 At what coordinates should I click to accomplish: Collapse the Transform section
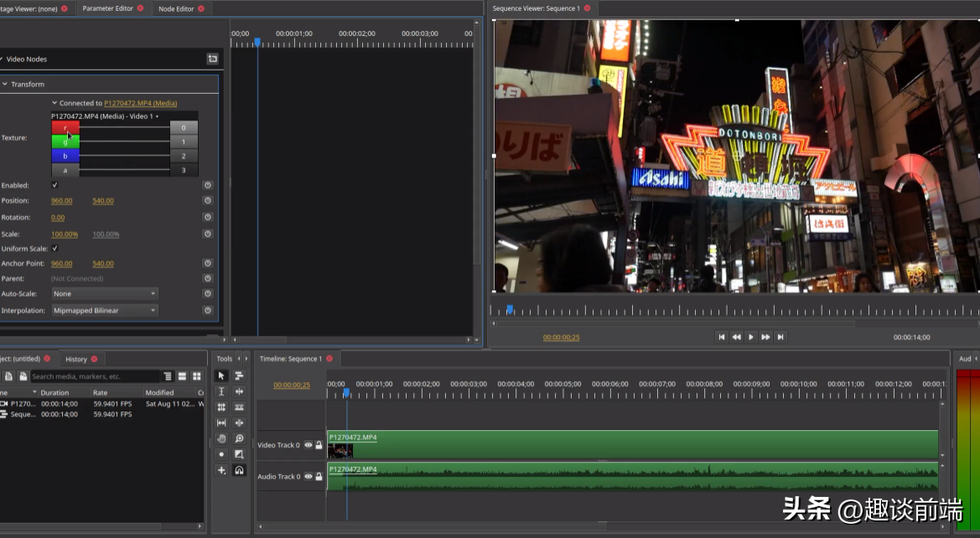pos(5,84)
